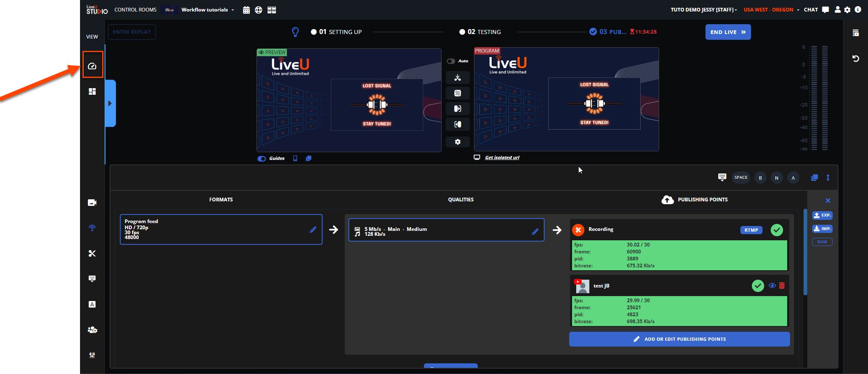Click the B shortcut key button
This screenshot has height=374, width=868.
pyautogui.click(x=760, y=178)
